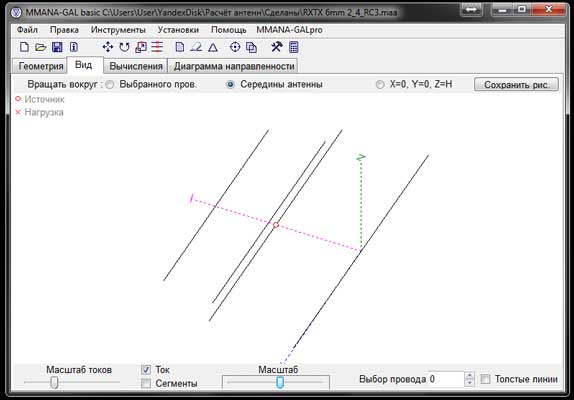Open the triangle tool icon

point(213,47)
